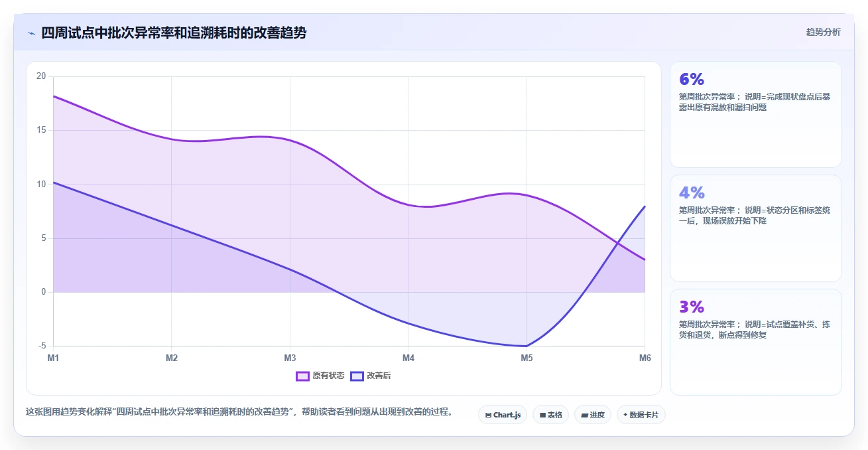Image resolution: width=868 pixels, height=450 pixels.
Task: Toggle the 原有状态 legend swatch
Action: (302, 376)
